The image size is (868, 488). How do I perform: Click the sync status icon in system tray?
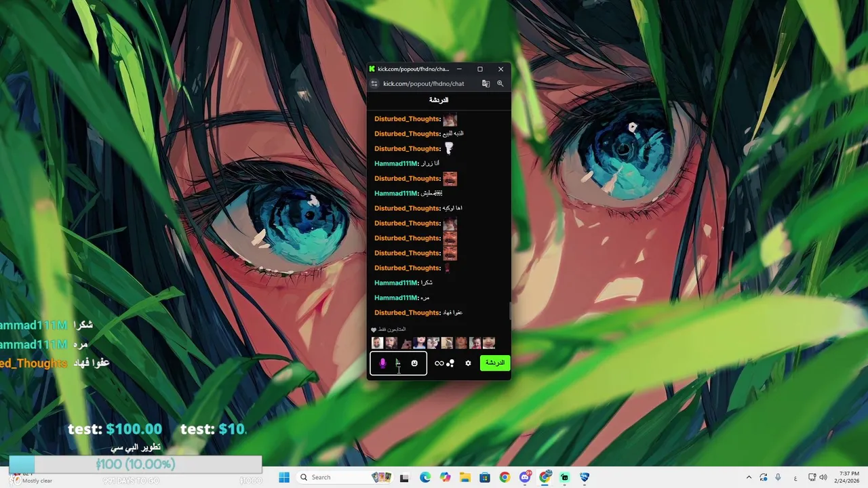764,477
